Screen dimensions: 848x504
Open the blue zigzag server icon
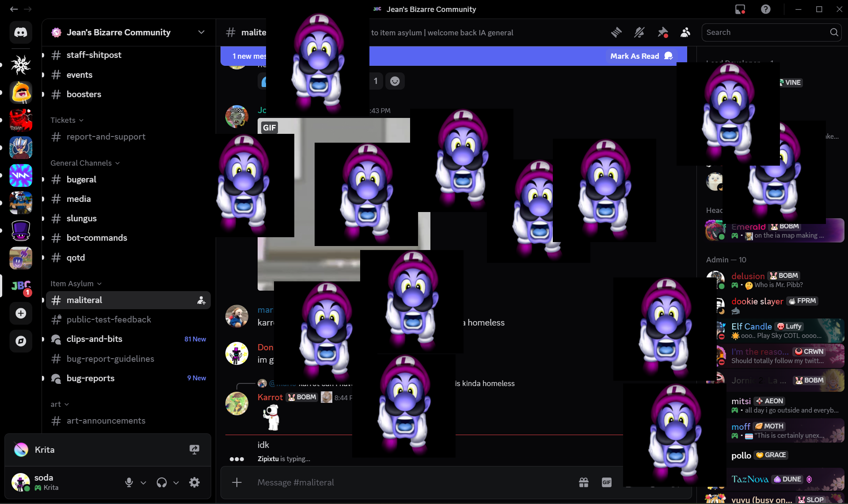pyautogui.click(x=21, y=175)
